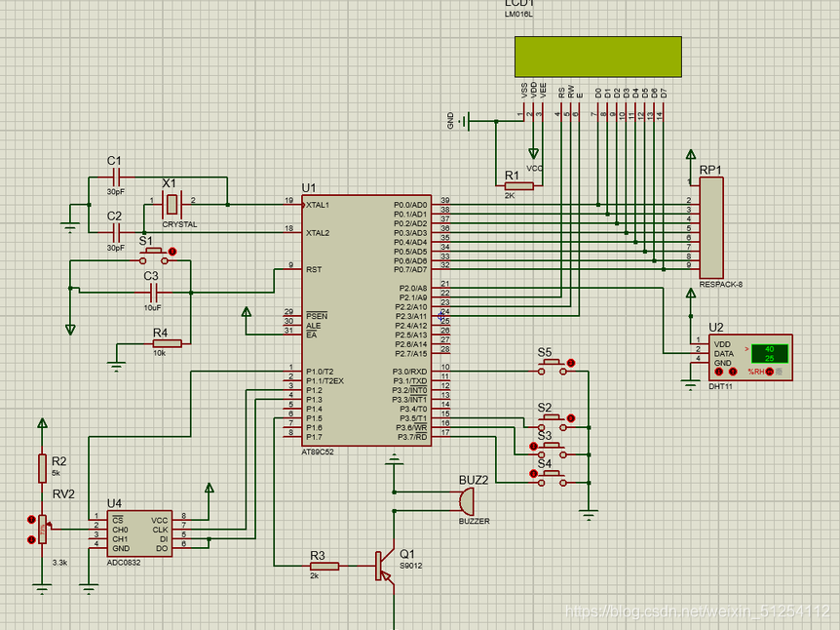Click the DATA pin label on DHT11
The height and width of the screenshot is (630, 840).
tap(723, 354)
